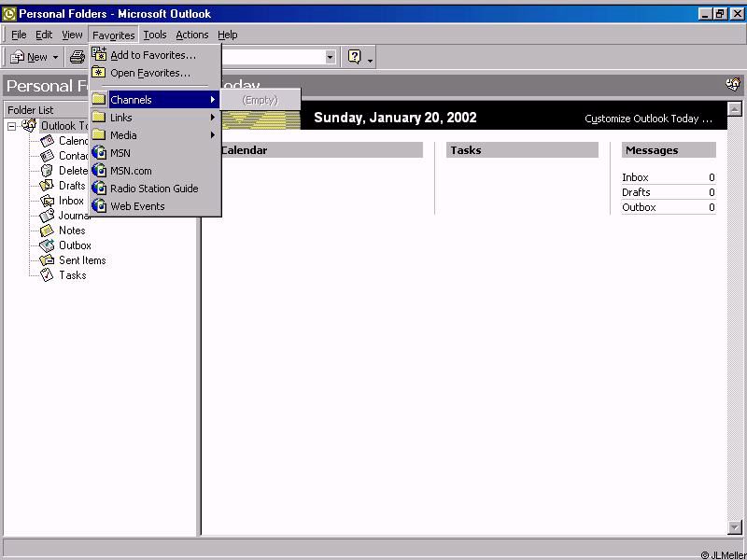Click the Office Assistant help icon
The width and height of the screenshot is (747, 560).
point(355,57)
